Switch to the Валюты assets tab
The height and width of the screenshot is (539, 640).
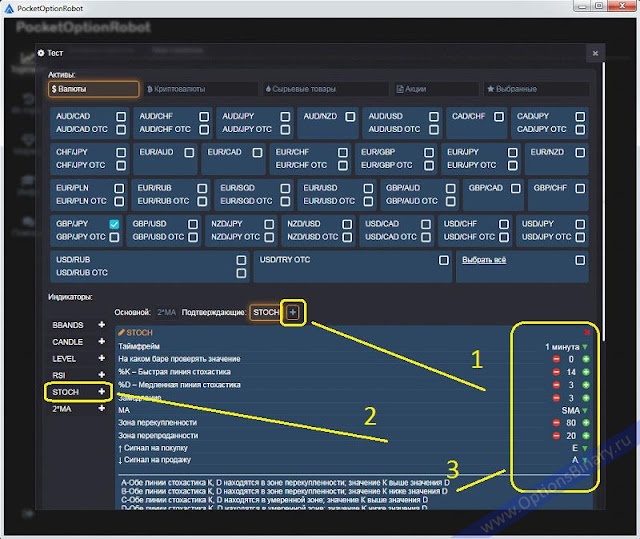point(94,89)
